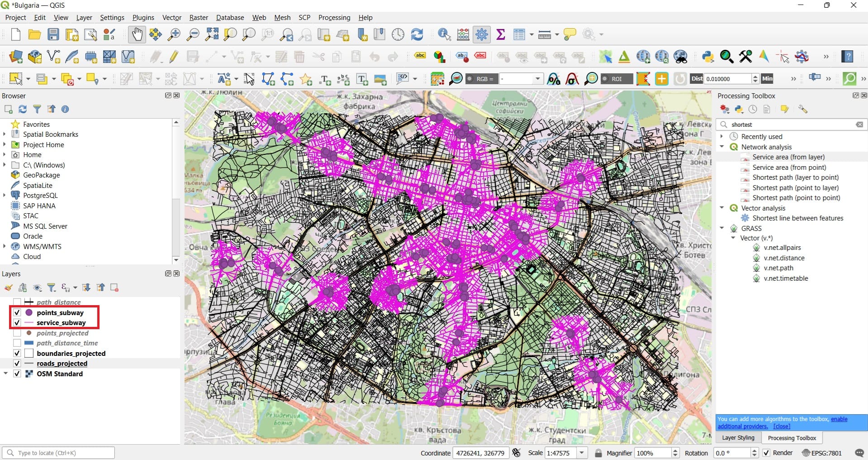Collapse the GRASS provider group
The image size is (868, 460).
click(x=722, y=228)
